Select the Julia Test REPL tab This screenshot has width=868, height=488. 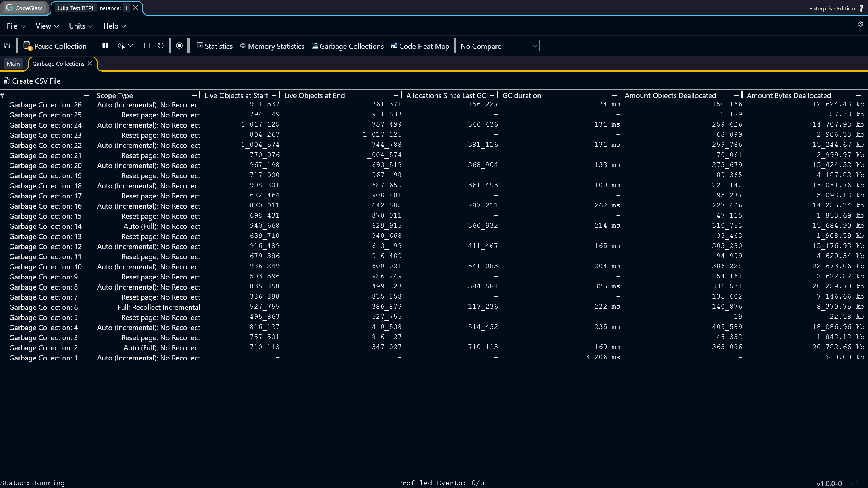(76, 8)
